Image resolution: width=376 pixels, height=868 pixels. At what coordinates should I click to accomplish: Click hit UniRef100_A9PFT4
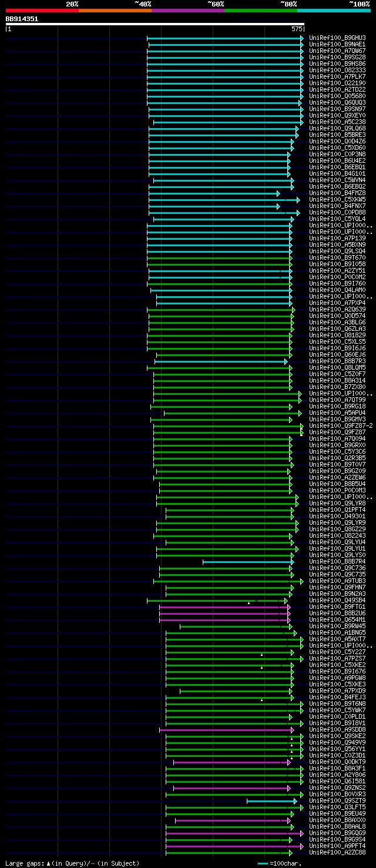(337, 846)
